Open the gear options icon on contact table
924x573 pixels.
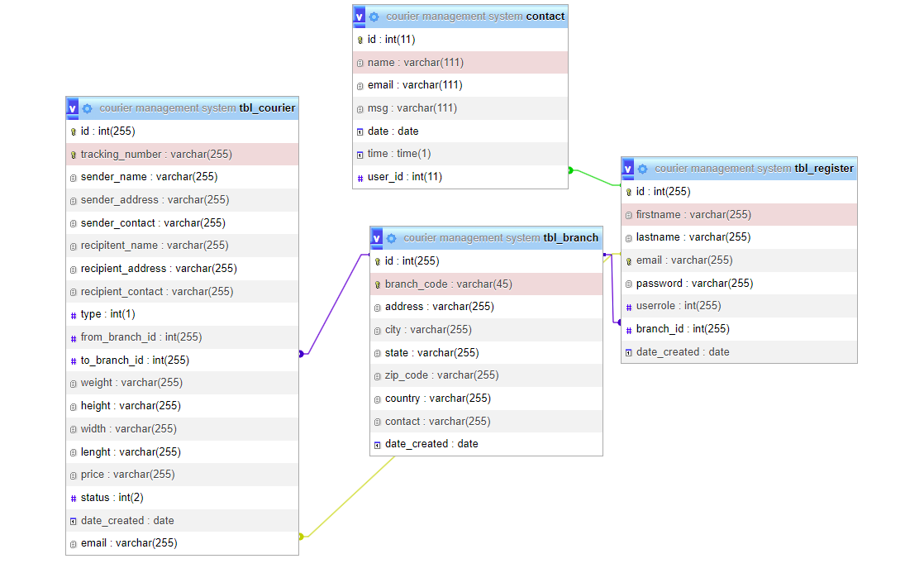point(374,16)
